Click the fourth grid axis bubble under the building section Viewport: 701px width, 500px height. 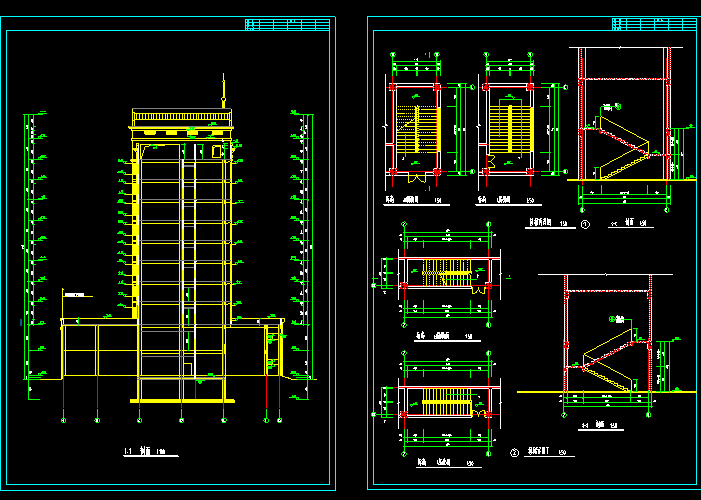tap(182, 420)
